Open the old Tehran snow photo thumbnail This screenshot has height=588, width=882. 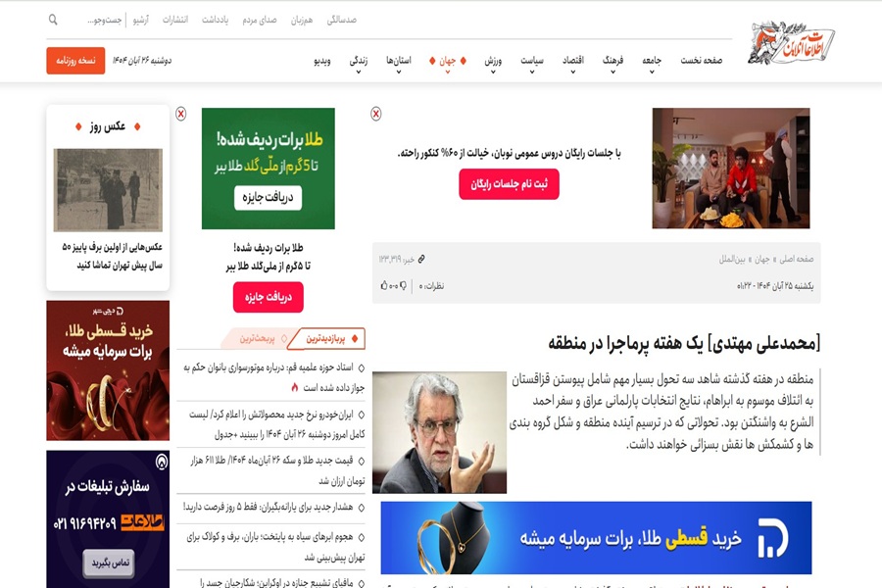click(x=108, y=189)
